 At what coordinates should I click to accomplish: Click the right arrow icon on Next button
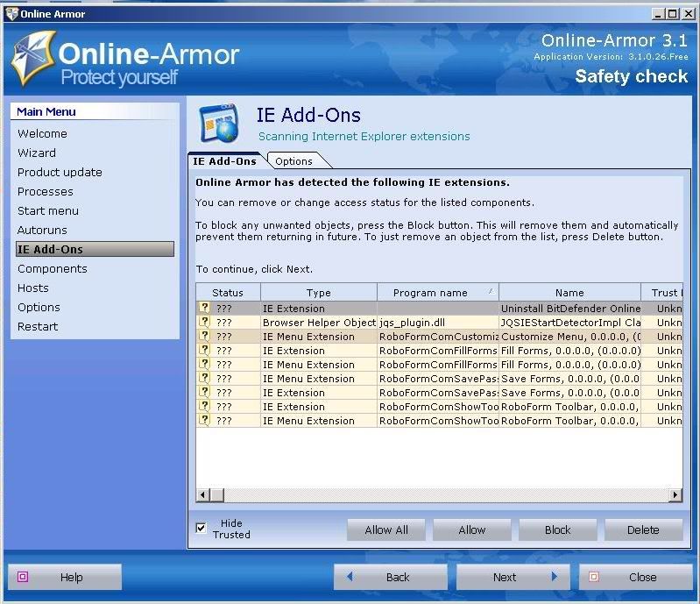pyautogui.click(x=554, y=577)
